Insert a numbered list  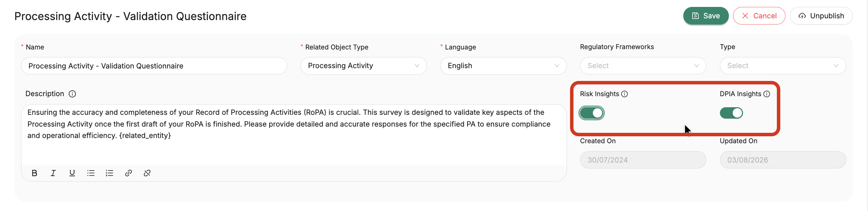click(109, 173)
